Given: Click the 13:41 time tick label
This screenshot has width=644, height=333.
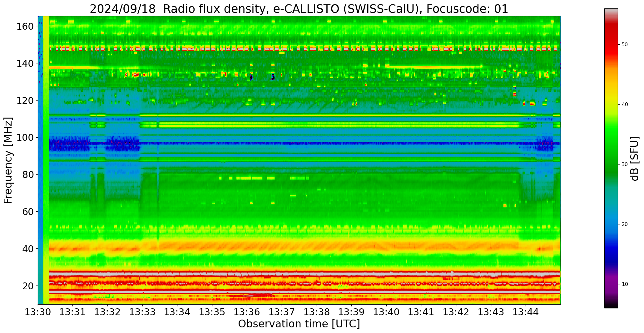Looking at the screenshot, I should click(421, 312).
